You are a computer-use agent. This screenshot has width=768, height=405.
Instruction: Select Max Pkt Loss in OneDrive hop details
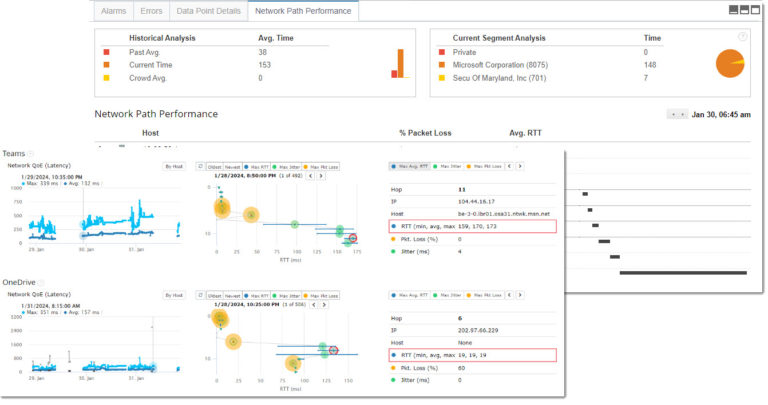tap(484, 295)
